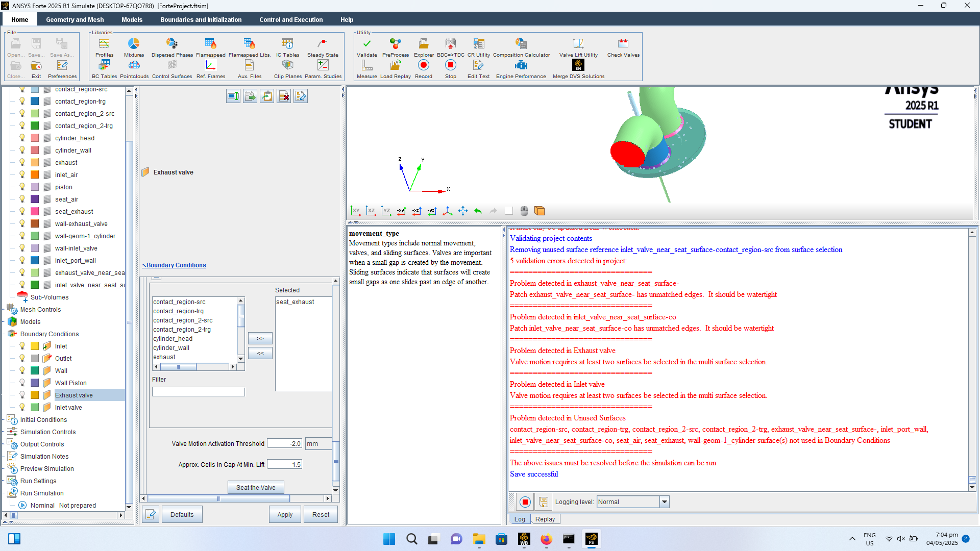Screen dimensions: 980x551
Task: Launch PreProcess utility
Action: point(395,47)
